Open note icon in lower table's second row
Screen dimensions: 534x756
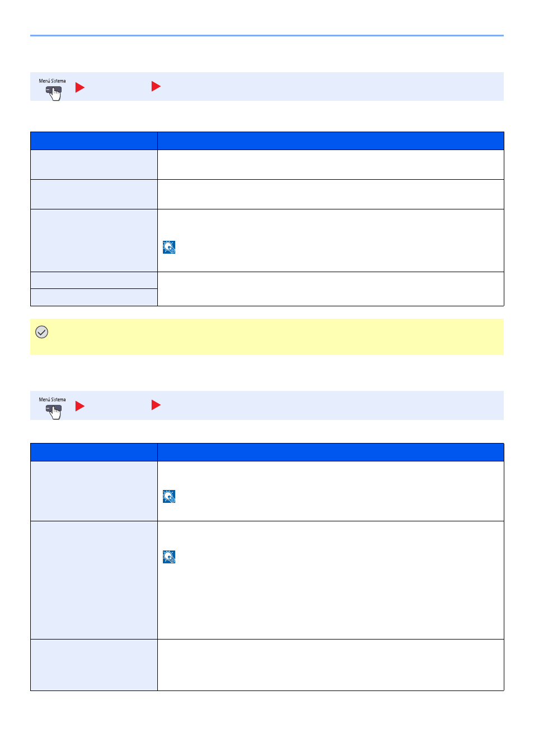click(x=169, y=557)
